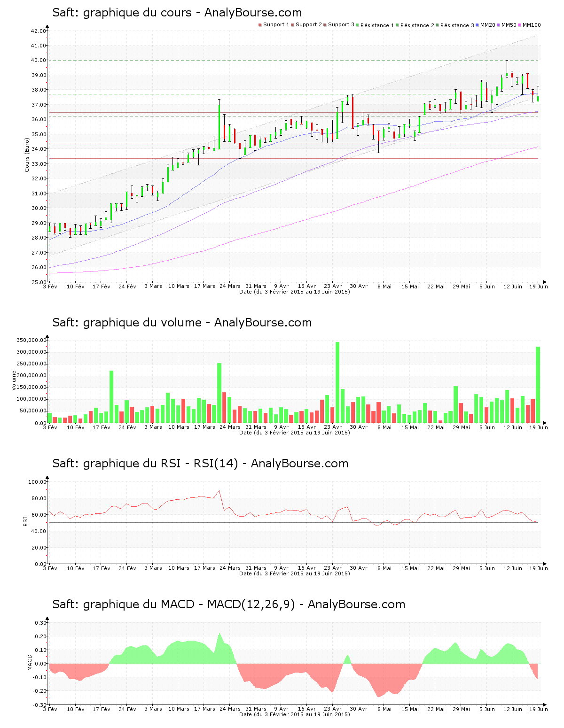Click the MM100 pink legend swatch

[x=519, y=25]
